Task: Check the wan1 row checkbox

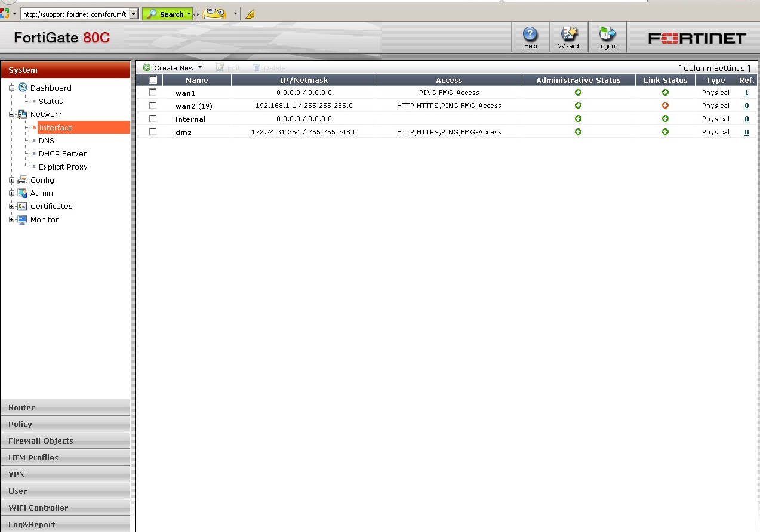Action: click(x=153, y=92)
